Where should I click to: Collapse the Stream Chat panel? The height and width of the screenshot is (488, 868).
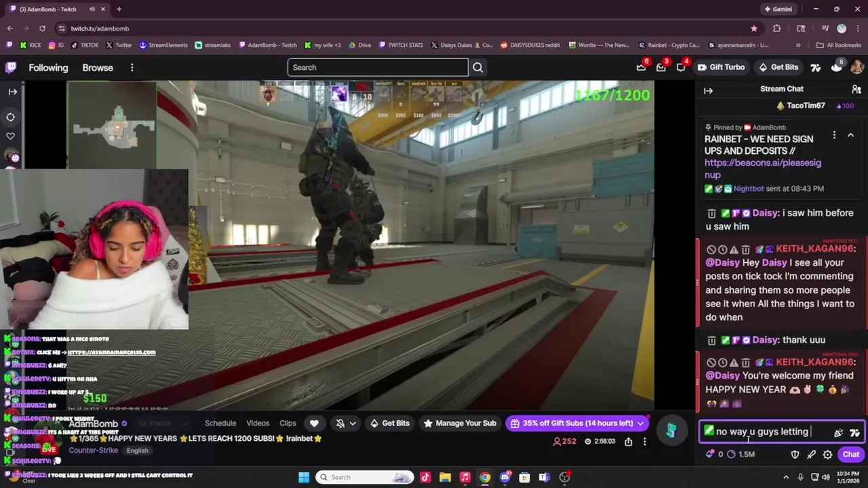pos(708,90)
